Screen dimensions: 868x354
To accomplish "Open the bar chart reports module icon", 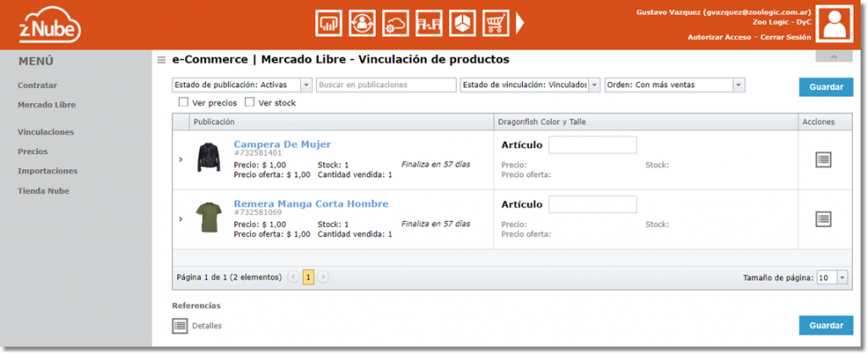I will coord(329,23).
